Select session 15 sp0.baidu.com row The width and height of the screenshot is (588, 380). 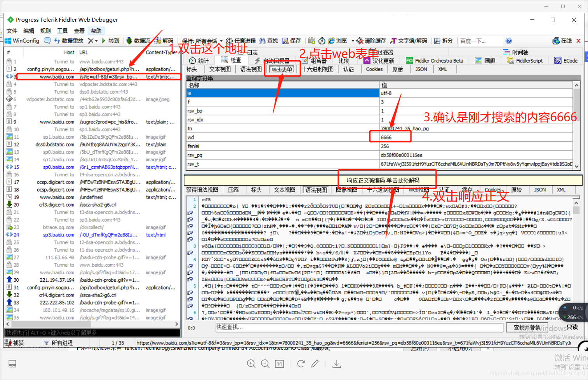92,167
